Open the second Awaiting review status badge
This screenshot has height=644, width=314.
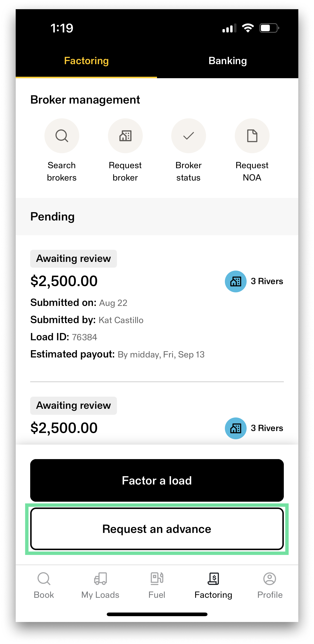73,406
